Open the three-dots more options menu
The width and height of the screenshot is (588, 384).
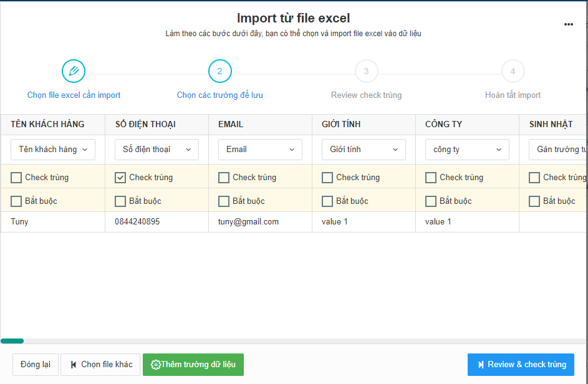click(569, 24)
